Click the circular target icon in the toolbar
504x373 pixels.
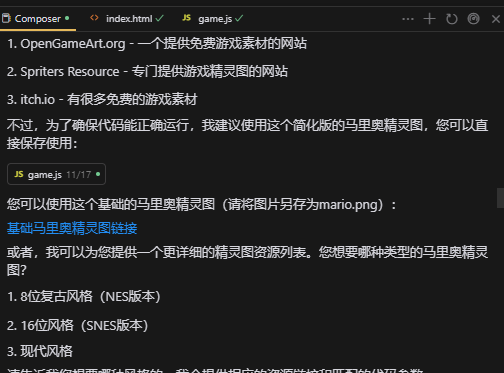pos(473,19)
